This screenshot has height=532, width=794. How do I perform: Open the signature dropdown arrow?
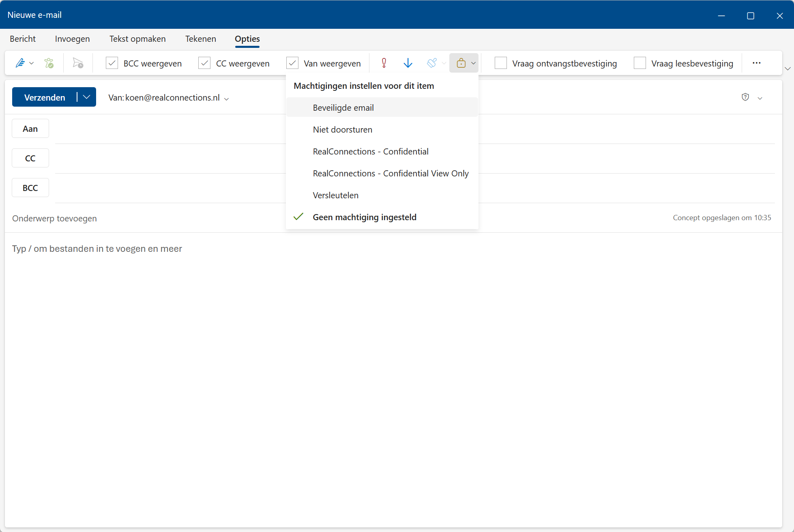point(32,63)
